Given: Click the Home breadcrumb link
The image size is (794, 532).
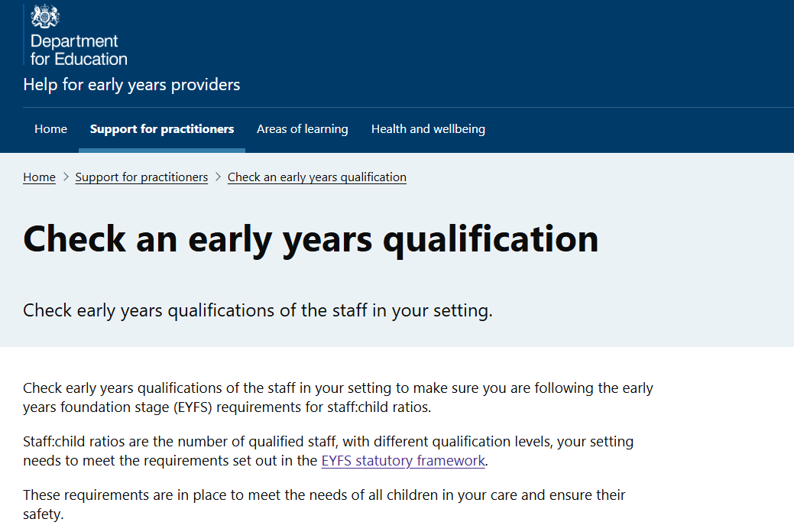Looking at the screenshot, I should [x=39, y=177].
